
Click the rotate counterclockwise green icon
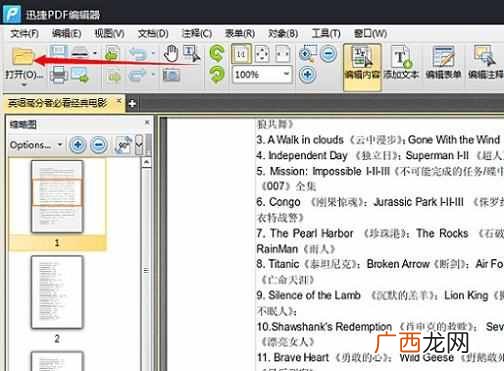(217, 53)
